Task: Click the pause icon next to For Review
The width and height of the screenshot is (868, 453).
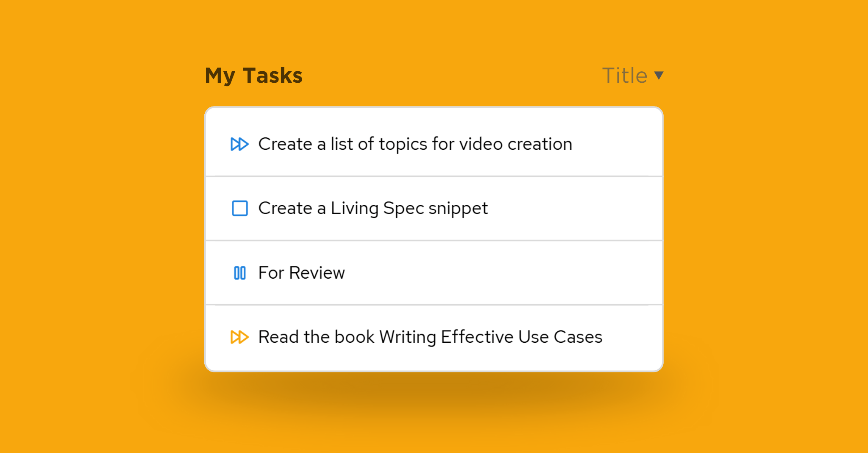Action: pos(239,273)
